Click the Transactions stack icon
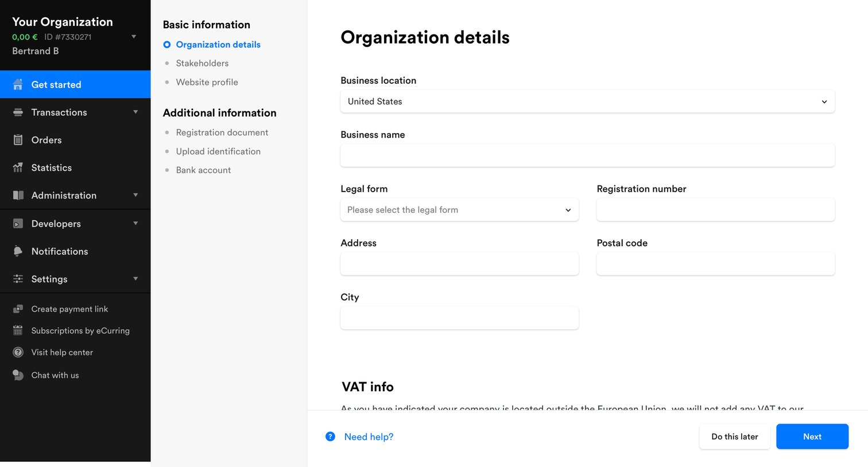The image size is (868, 467). click(x=18, y=112)
